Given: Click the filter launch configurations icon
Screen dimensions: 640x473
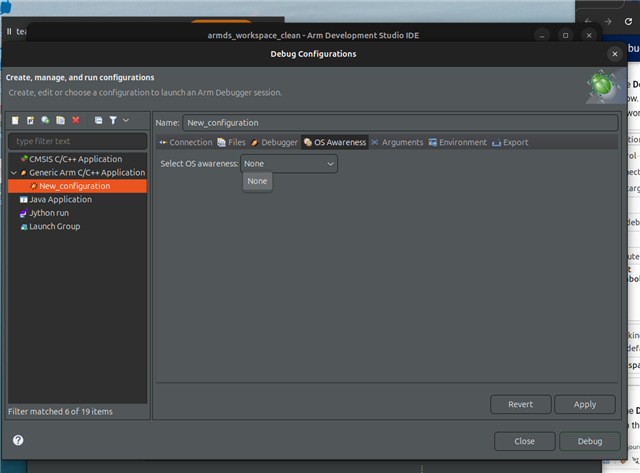Looking at the screenshot, I should [x=112, y=120].
